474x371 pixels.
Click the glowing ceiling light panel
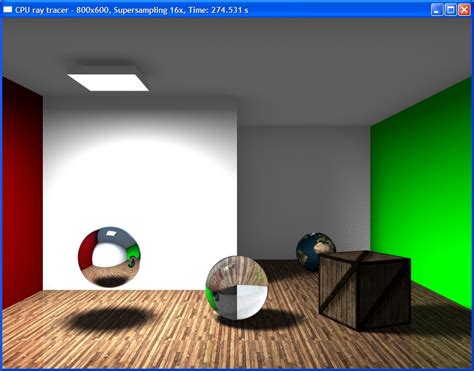click(108, 82)
